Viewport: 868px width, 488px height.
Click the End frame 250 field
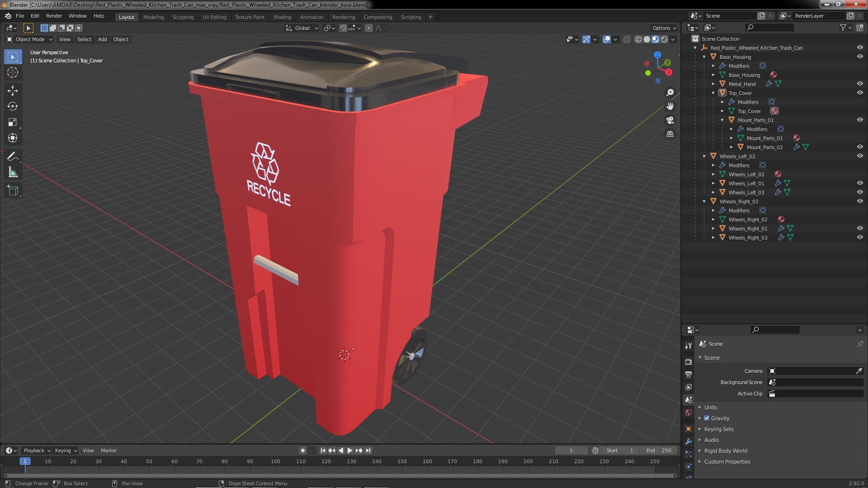(x=659, y=450)
